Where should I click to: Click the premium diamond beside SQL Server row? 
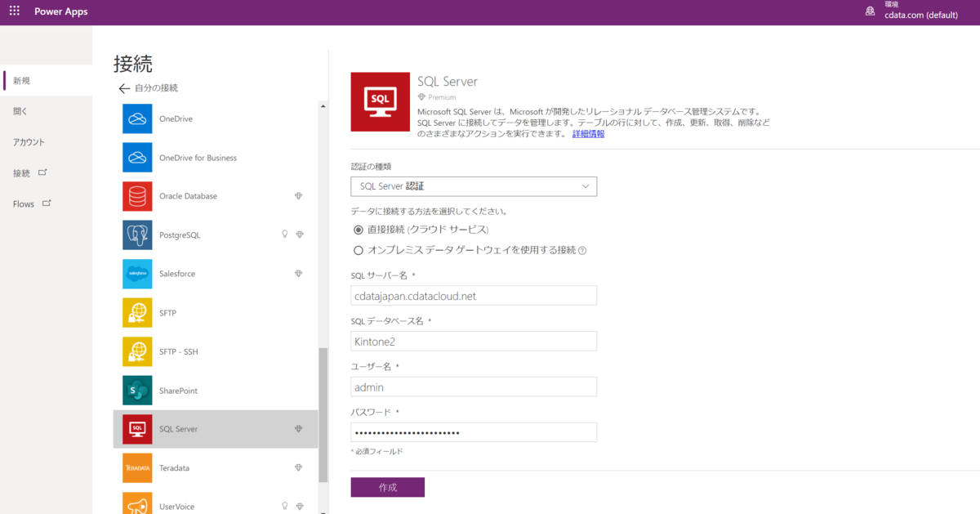click(299, 429)
